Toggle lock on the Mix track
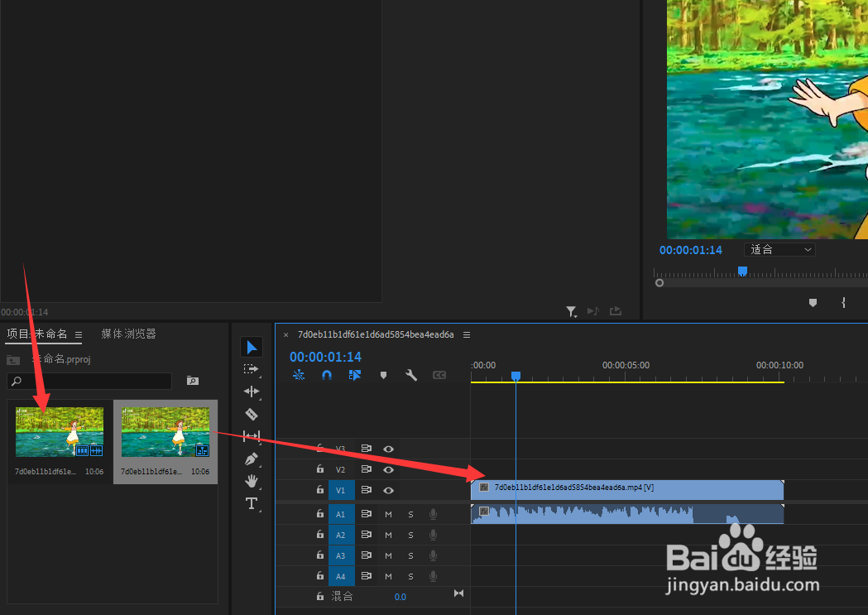The image size is (868, 615). pos(320,596)
